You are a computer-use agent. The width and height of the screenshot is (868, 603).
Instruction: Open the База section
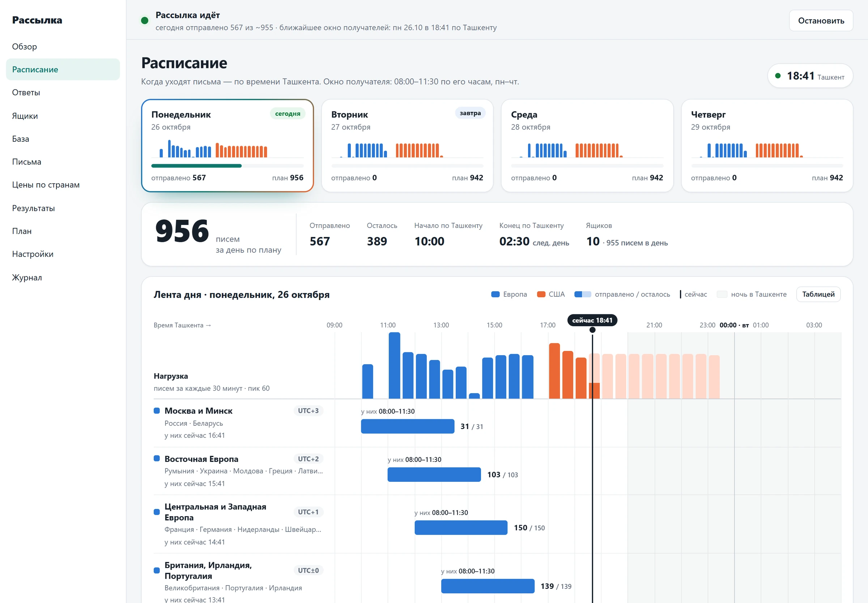pyautogui.click(x=63, y=139)
